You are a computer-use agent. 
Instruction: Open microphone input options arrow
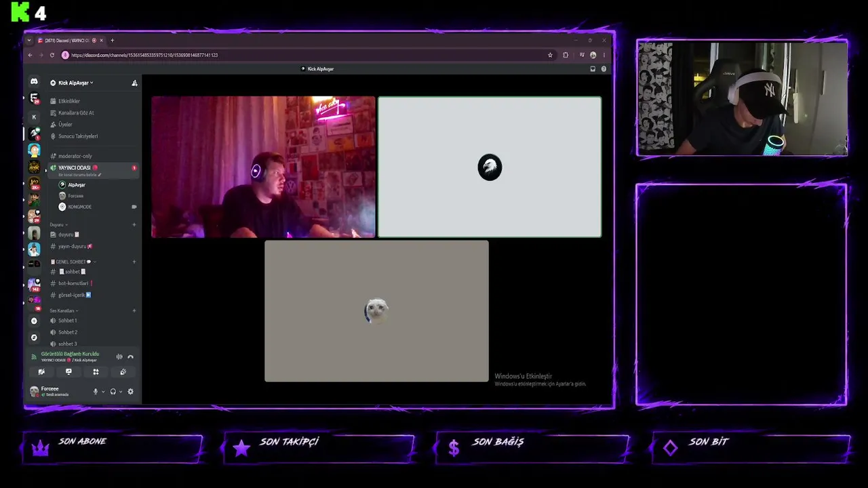pyautogui.click(x=103, y=392)
